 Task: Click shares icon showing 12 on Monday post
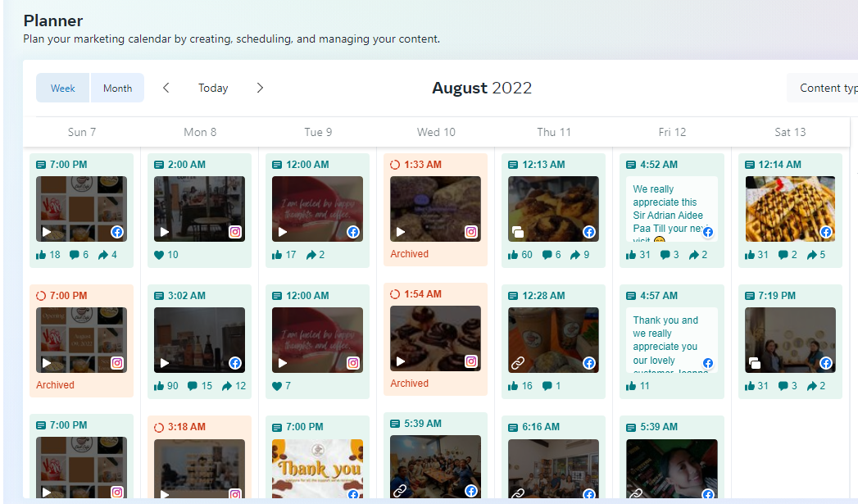pyautogui.click(x=227, y=386)
